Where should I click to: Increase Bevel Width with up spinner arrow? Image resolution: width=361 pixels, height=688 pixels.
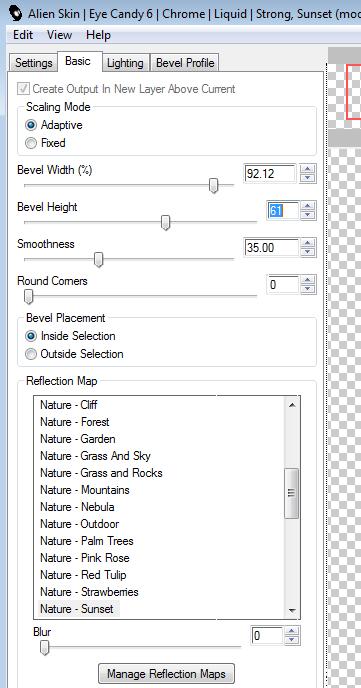[308, 169]
